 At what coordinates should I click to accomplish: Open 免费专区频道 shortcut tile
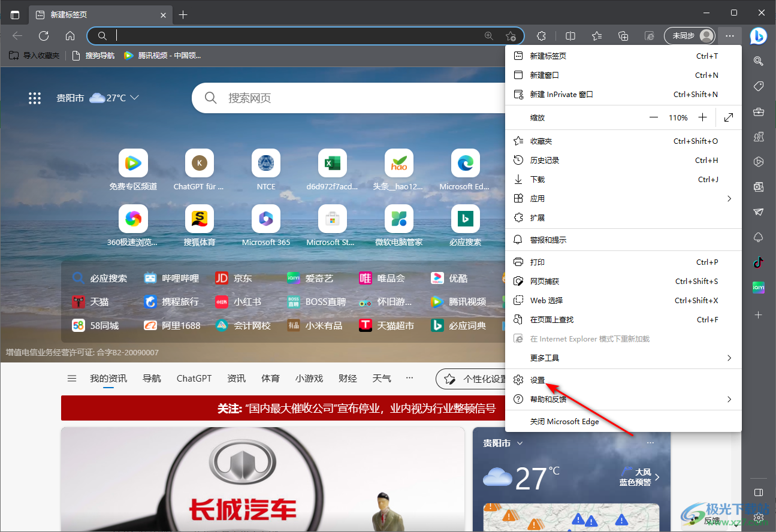(x=133, y=170)
